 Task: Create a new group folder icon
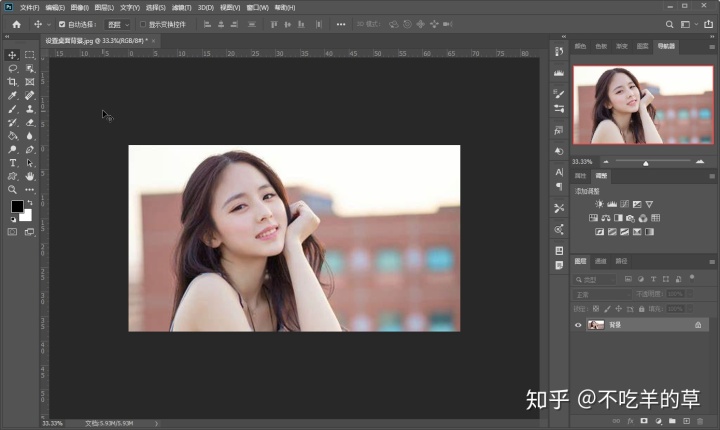click(x=672, y=421)
